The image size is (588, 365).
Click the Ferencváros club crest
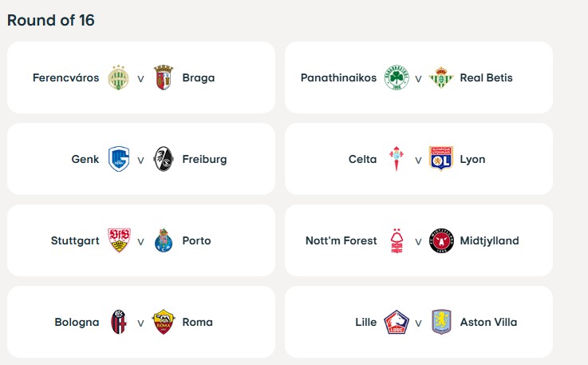118,78
